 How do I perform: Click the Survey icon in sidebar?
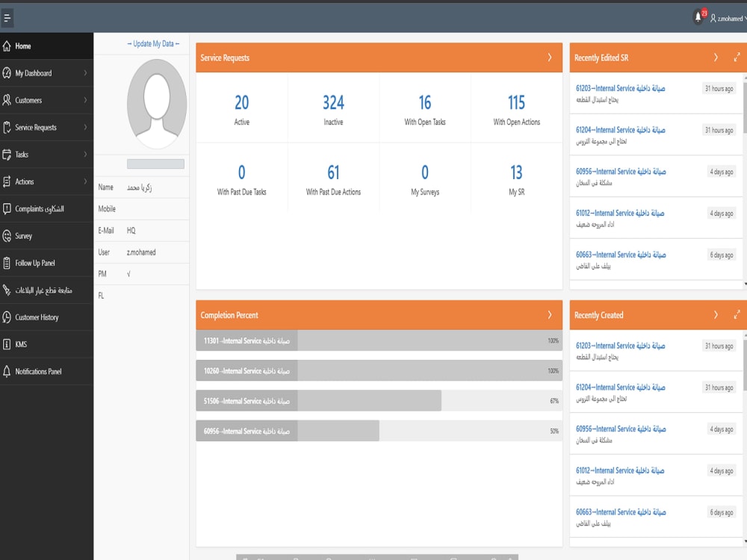click(x=7, y=236)
